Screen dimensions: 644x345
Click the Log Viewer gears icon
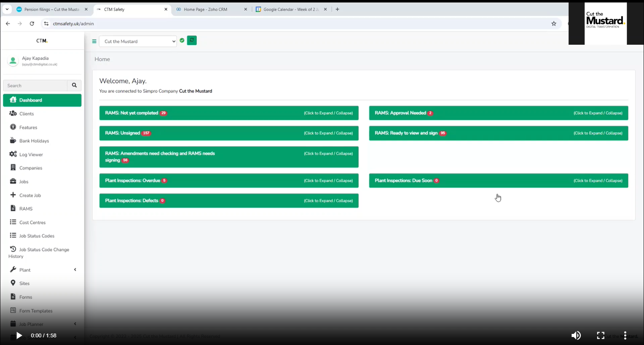click(13, 154)
